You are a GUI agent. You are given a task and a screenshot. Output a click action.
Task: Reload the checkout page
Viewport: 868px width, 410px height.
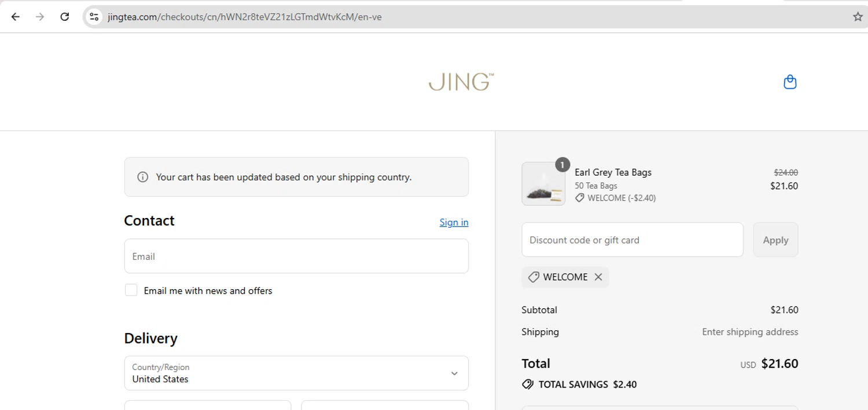(65, 17)
